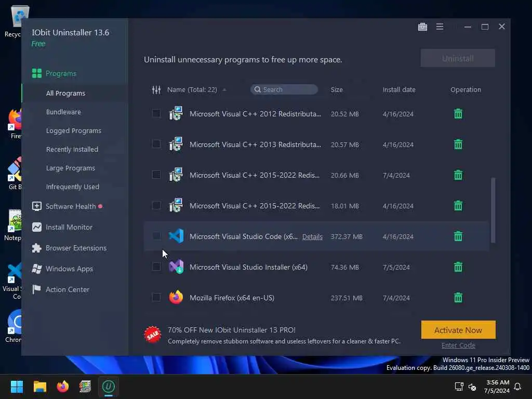
Task: Click the Programs grid icon
Action: (37, 73)
